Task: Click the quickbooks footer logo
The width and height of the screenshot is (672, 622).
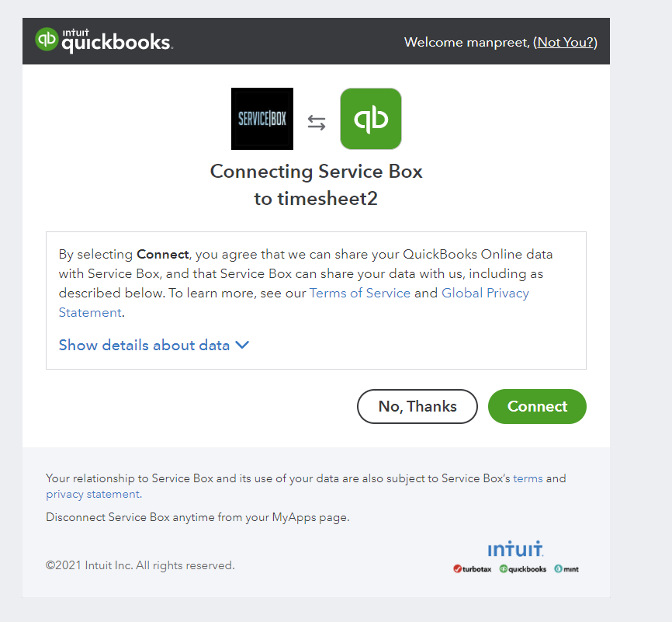Action: (523, 569)
